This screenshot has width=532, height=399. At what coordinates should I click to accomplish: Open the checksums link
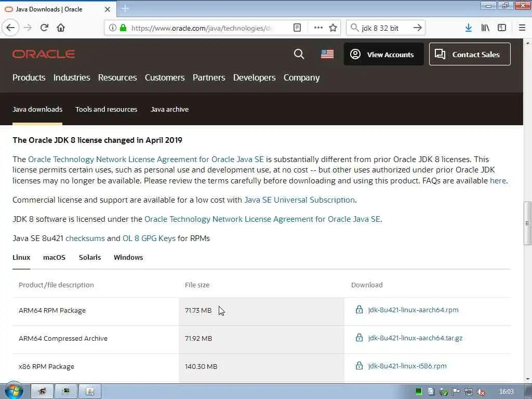tap(85, 238)
